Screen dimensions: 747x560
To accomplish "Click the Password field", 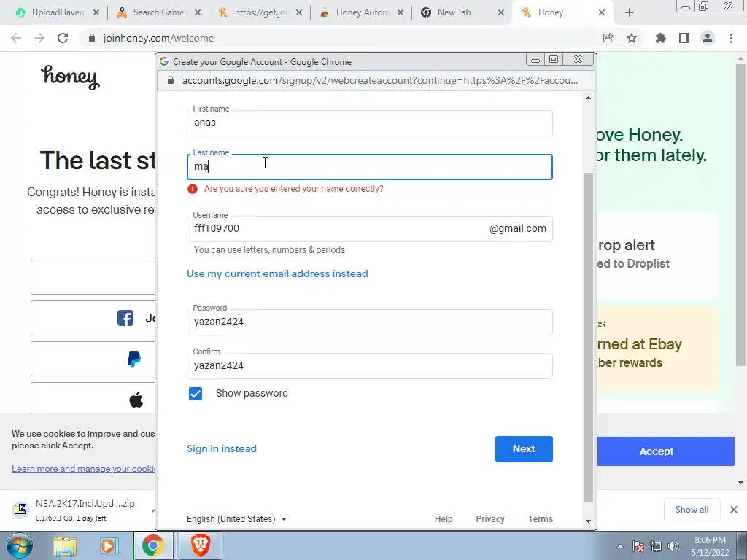I will pos(370,322).
